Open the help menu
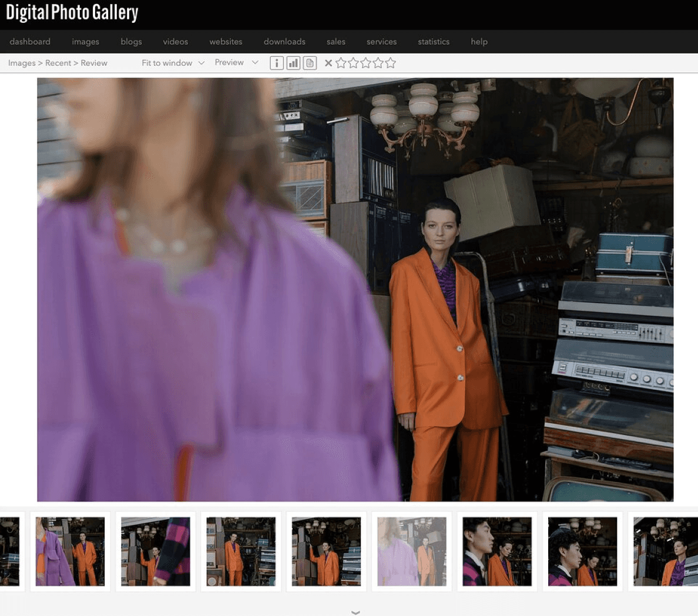The width and height of the screenshot is (698, 616). pyautogui.click(x=479, y=41)
